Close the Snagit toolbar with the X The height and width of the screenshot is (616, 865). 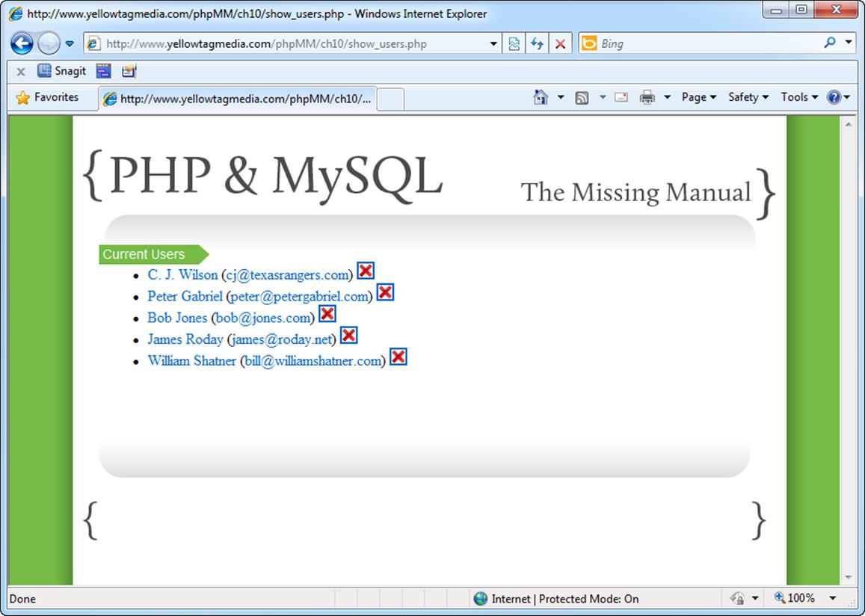coord(21,71)
